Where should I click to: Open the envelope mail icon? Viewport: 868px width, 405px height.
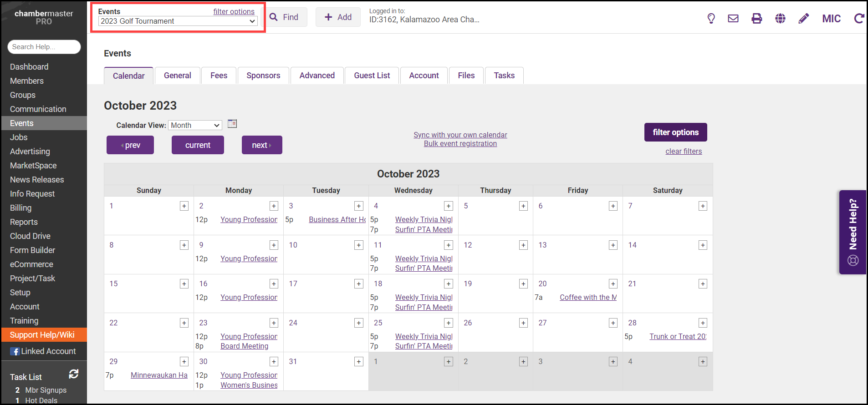point(733,19)
